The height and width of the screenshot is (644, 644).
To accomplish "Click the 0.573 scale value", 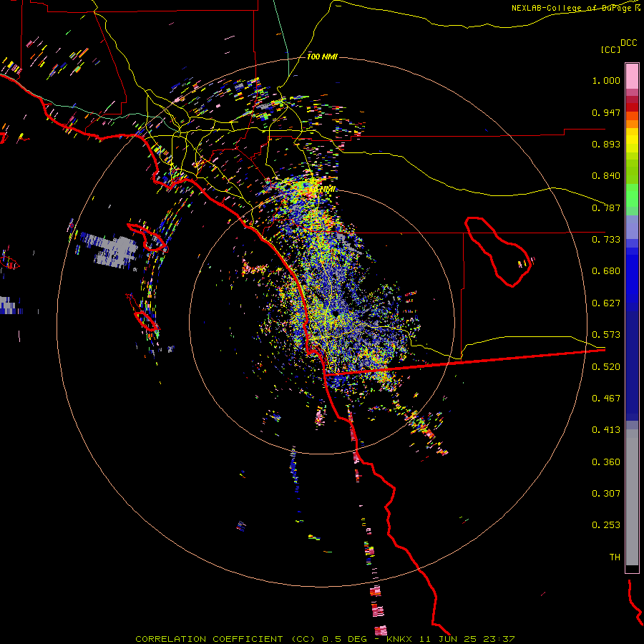I will tap(606, 335).
